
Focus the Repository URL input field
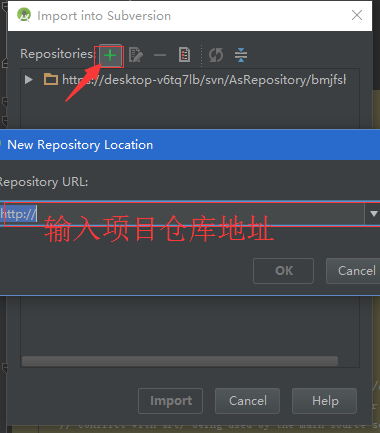point(183,214)
